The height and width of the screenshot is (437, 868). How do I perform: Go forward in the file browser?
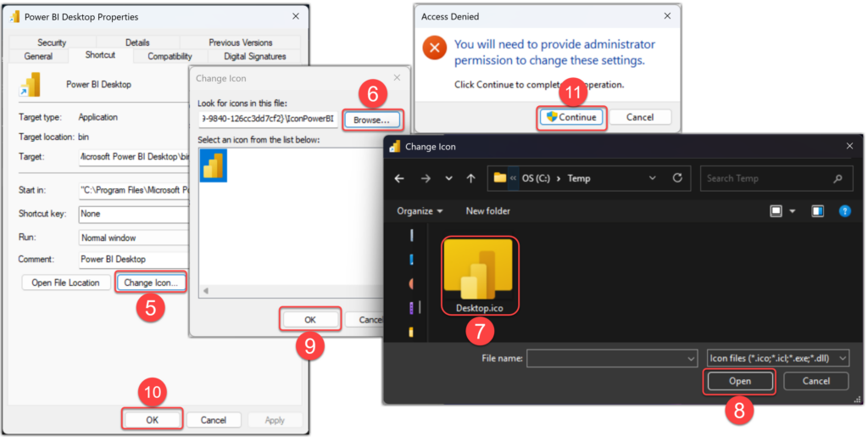(426, 178)
